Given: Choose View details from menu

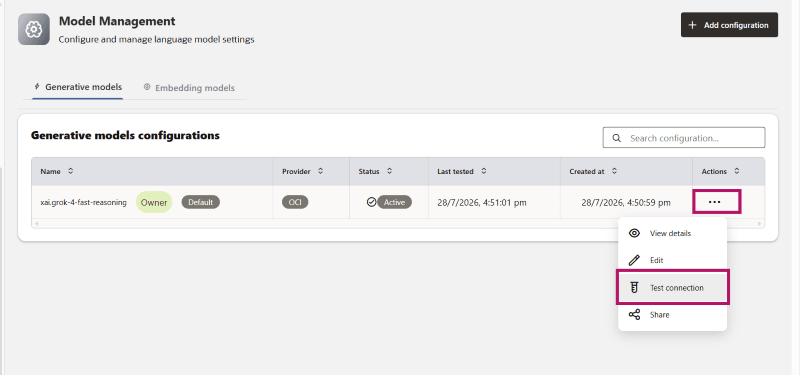Looking at the screenshot, I should click(x=672, y=233).
